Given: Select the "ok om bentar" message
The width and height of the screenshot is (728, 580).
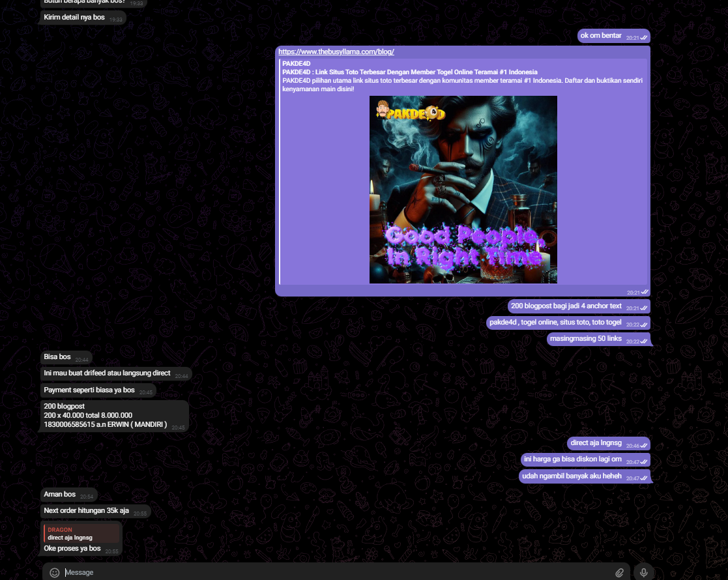Looking at the screenshot, I should tap(601, 36).
